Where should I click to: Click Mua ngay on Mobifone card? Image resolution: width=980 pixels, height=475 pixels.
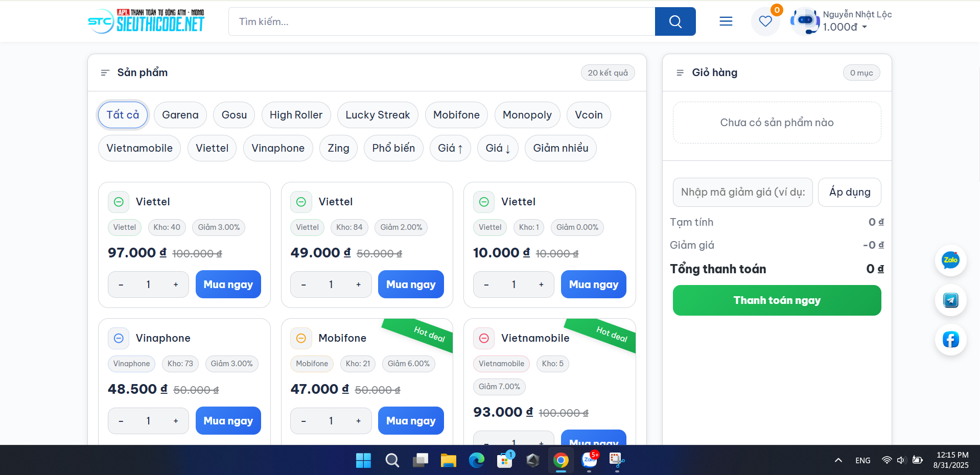(x=411, y=421)
